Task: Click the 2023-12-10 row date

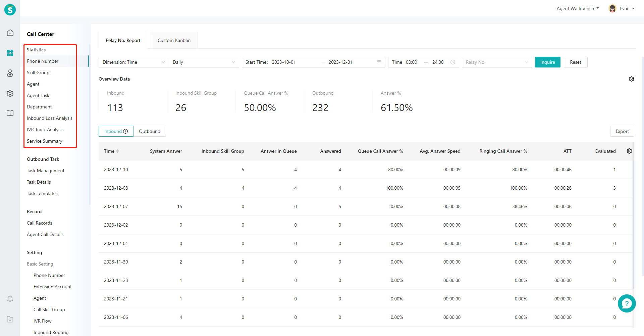Action: [x=116, y=170]
